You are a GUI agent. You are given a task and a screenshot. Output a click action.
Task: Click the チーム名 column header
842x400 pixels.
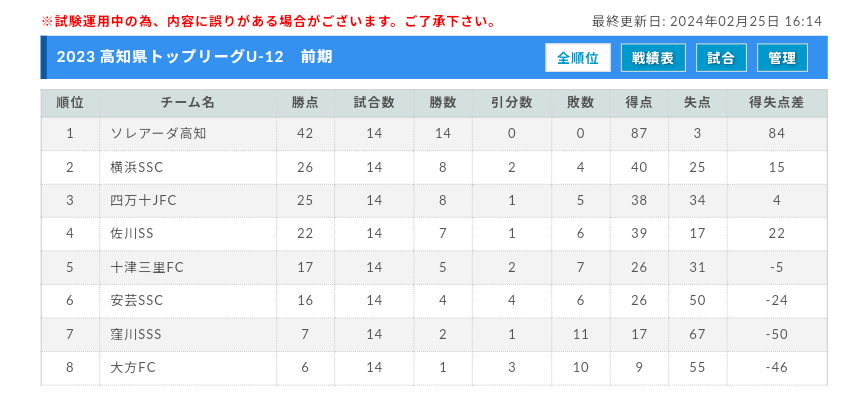188,103
